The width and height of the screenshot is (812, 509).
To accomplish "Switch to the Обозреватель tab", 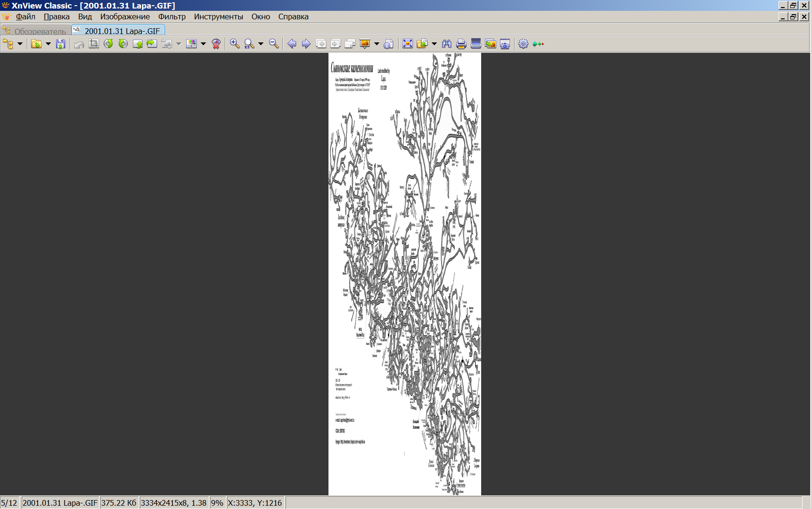I will (36, 31).
